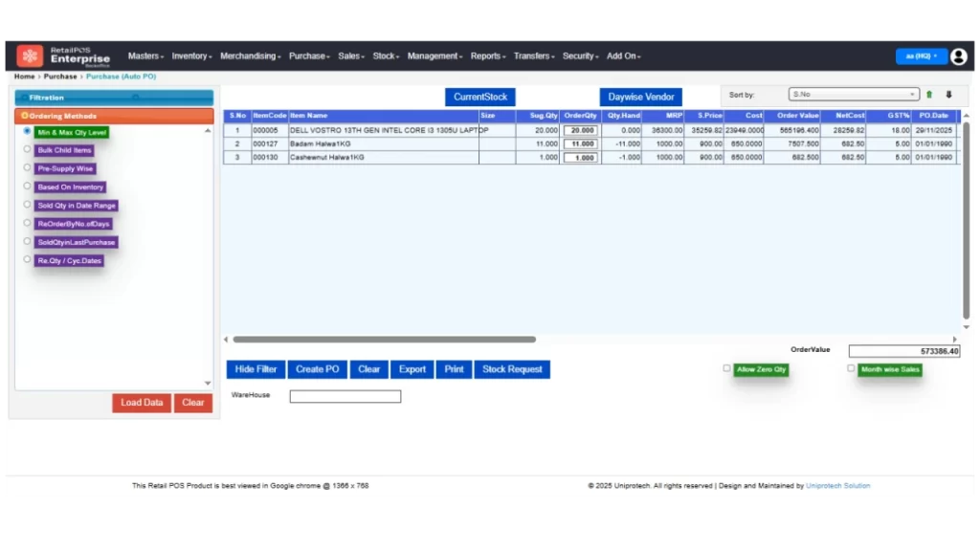
Task: Click the Stock Request button
Action: (x=512, y=369)
